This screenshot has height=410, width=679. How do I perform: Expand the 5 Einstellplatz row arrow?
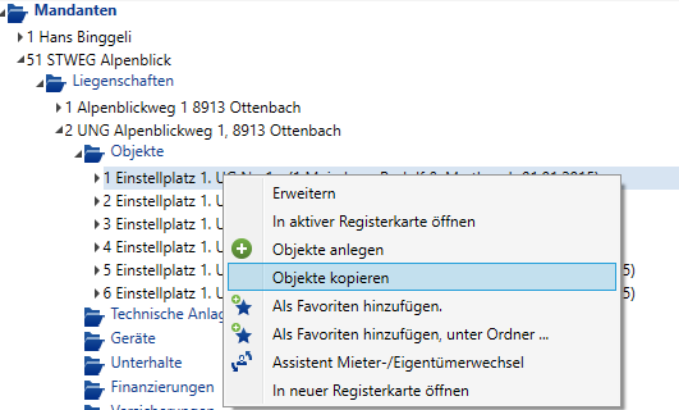(97, 270)
